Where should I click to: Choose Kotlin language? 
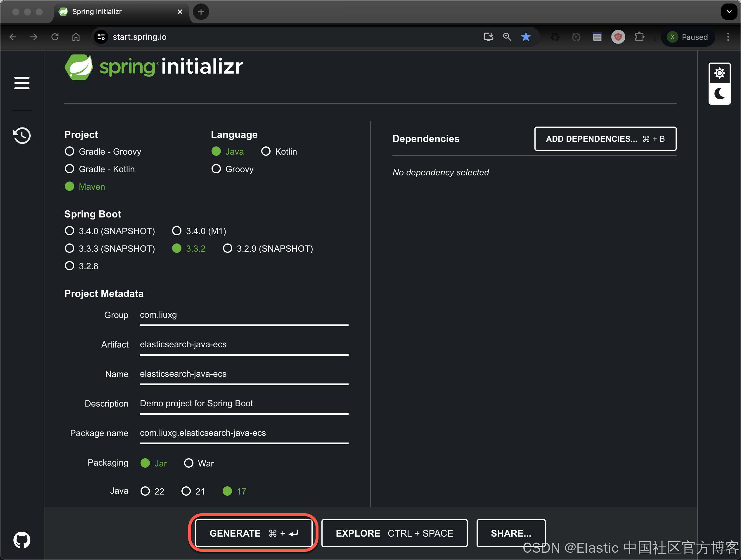(279, 151)
